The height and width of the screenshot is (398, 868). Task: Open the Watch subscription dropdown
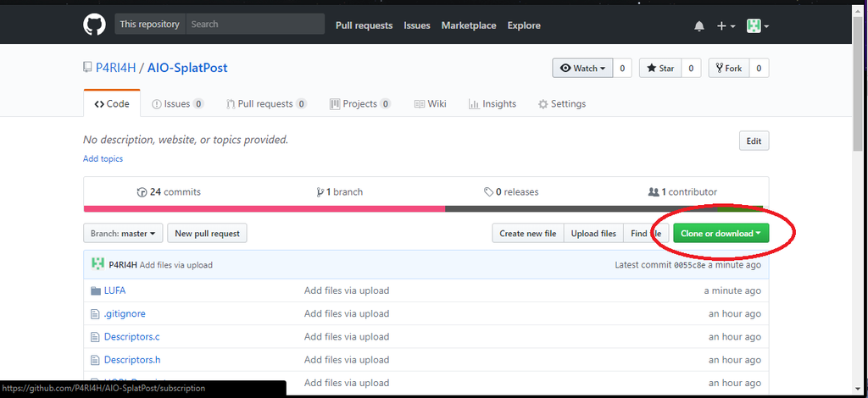pos(582,69)
